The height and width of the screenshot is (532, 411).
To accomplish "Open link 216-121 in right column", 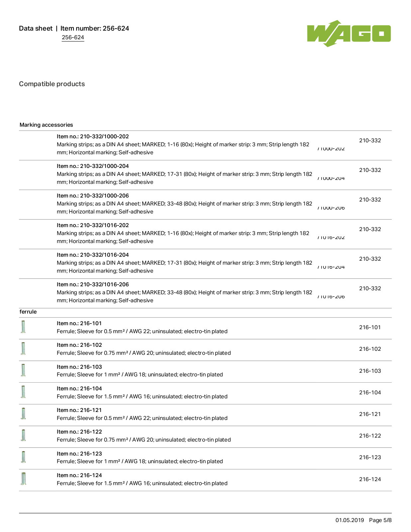I will (x=370, y=414).
